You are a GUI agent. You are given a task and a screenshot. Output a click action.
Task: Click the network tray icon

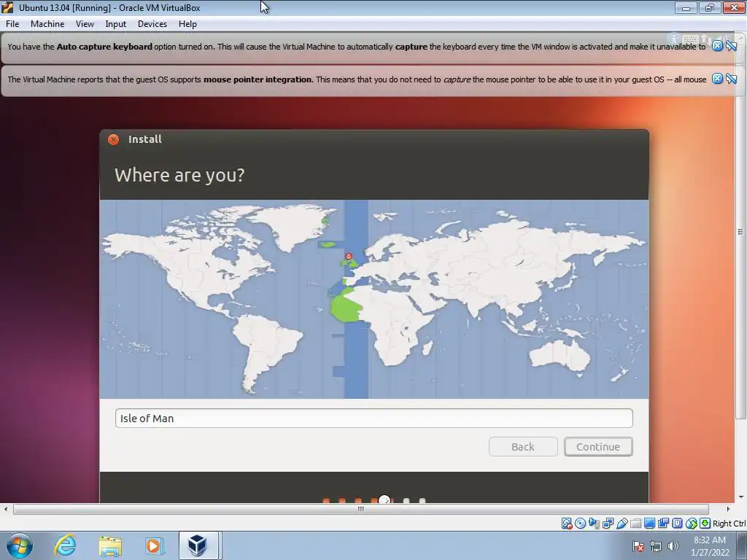coord(656,546)
